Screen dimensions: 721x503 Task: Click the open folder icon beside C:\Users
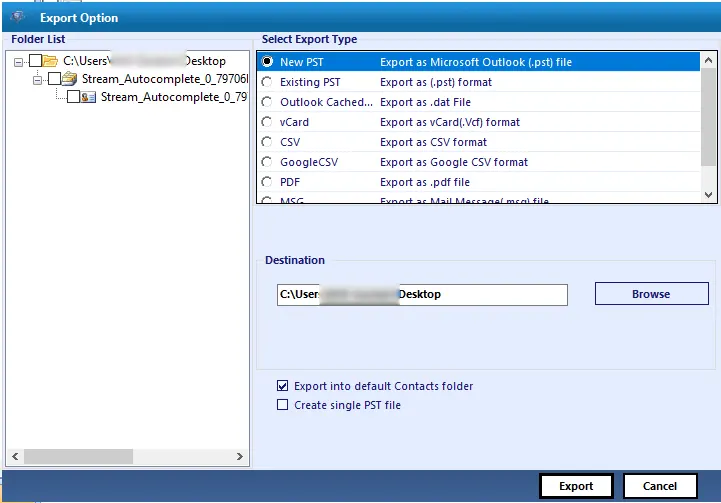click(50, 61)
